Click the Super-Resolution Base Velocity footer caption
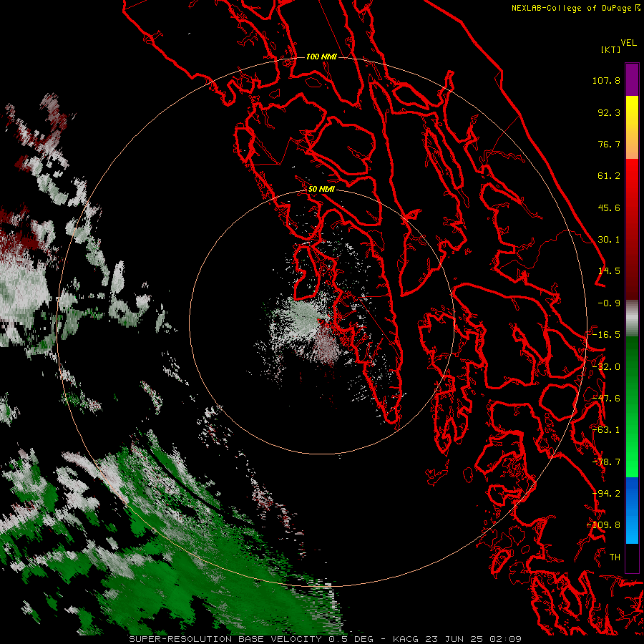The image size is (644, 644). (326, 639)
